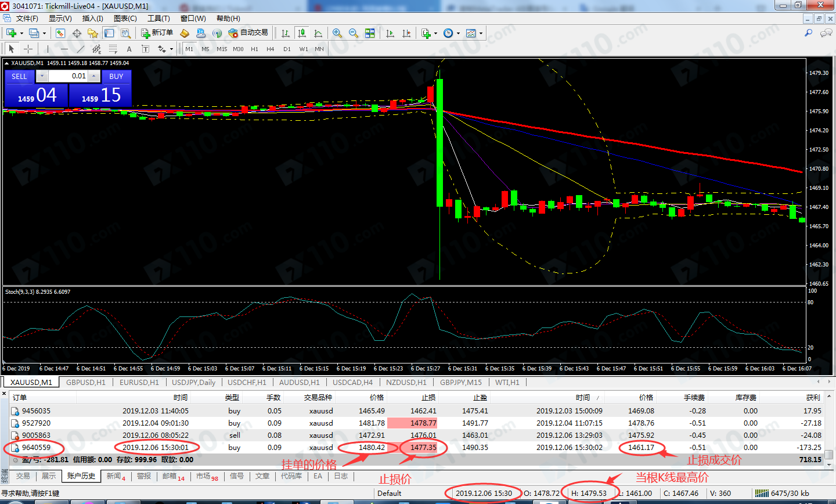Select the text label 'A' drawing tool
The image size is (836, 504).
pyautogui.click(x=129, y=49)
